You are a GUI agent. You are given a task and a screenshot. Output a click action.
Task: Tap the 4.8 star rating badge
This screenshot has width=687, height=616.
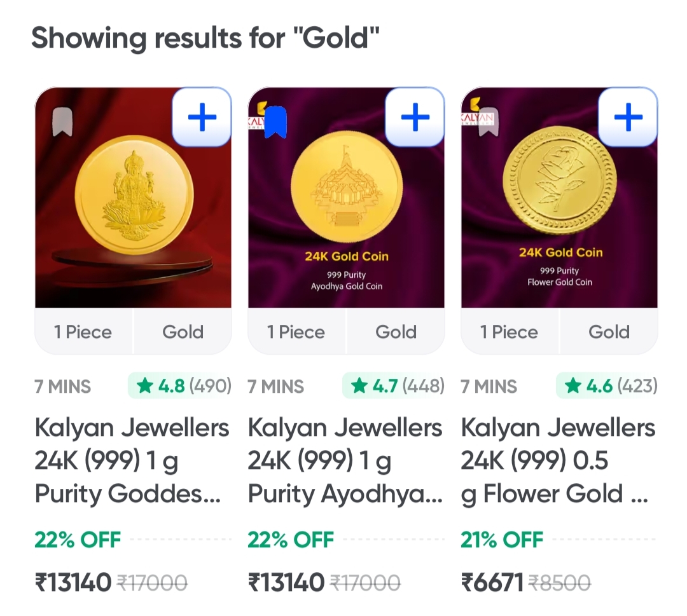click(180, 386)
